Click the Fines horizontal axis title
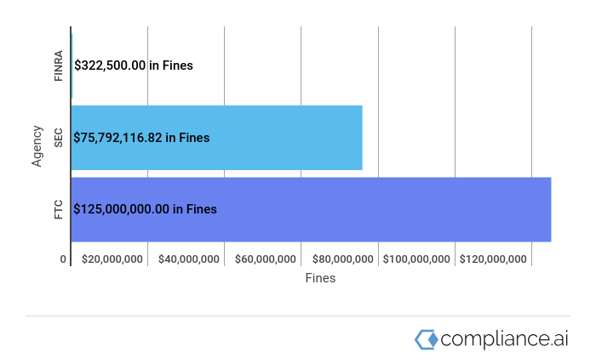 320,278
